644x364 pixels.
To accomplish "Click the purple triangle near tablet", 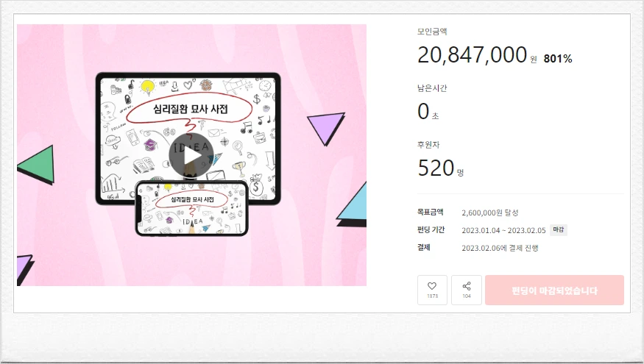I will [x=326, y=129].
